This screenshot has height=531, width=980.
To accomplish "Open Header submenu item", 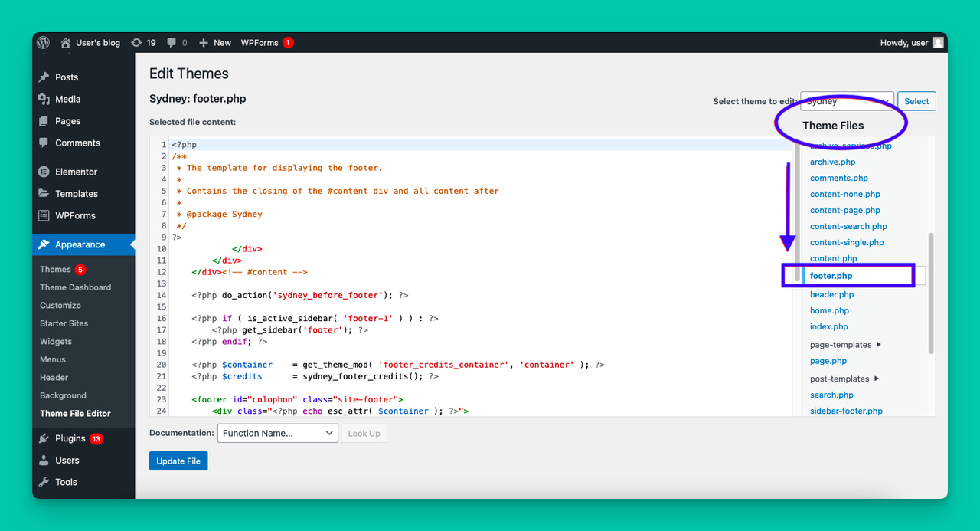I will (54, 377).
